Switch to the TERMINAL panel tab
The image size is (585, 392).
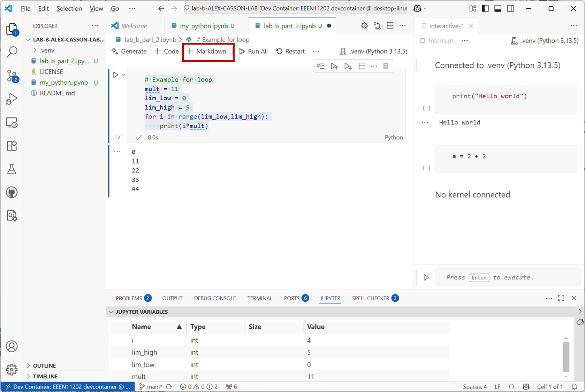point(260,298)
